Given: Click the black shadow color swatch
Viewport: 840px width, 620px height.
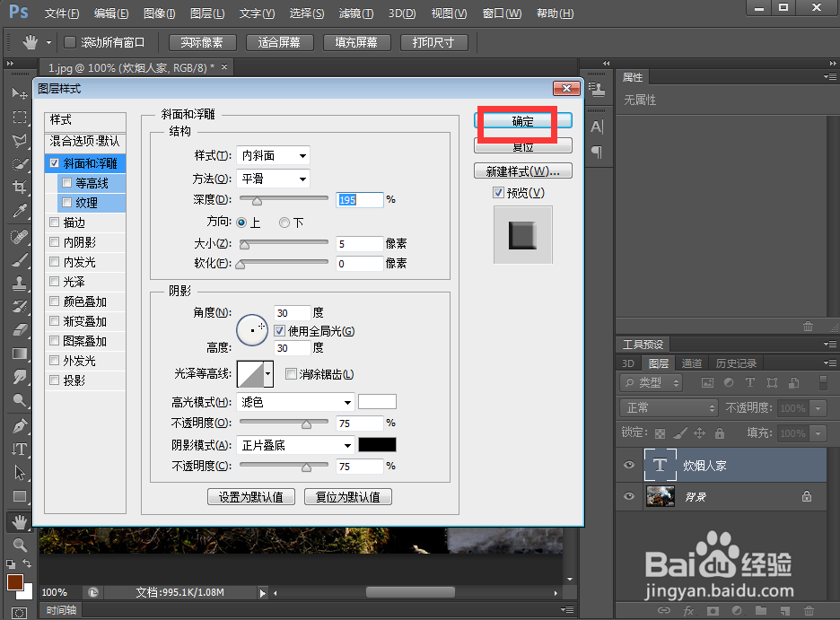Looking at the screenshot, I should [377, 444].
